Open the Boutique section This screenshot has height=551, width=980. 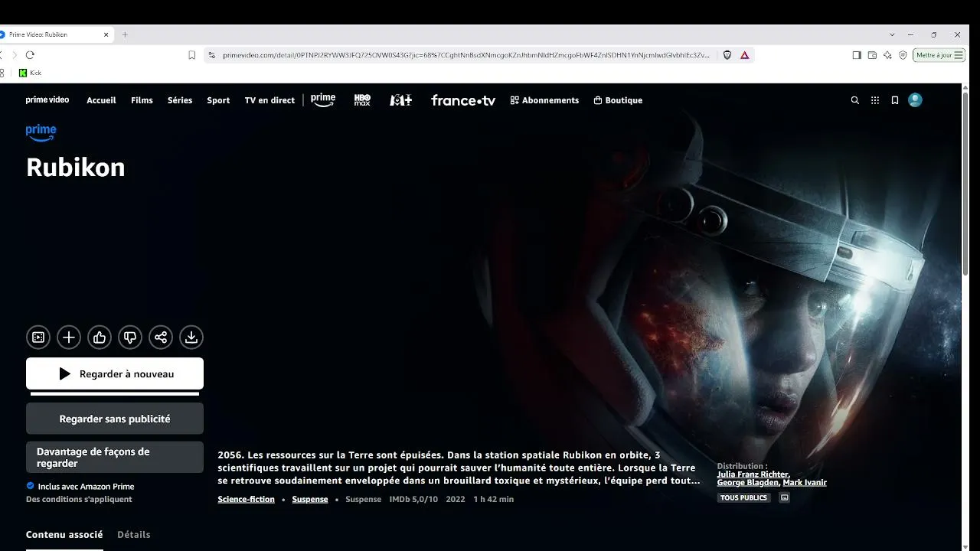tap(618, 100)
